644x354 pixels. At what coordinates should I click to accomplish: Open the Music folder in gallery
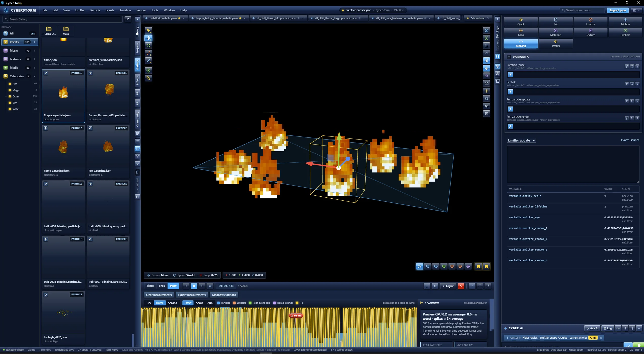(66, 30)
